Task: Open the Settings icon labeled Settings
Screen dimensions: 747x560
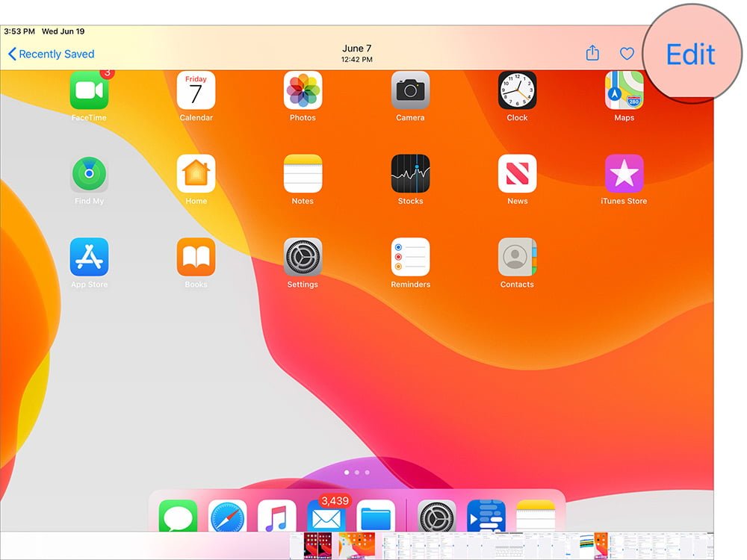Action: (303, 257)
